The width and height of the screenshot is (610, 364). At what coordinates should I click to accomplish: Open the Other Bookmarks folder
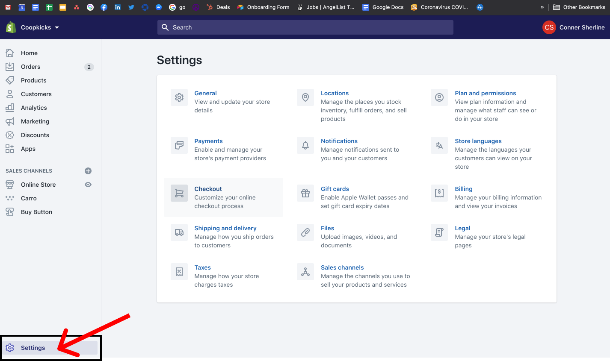coord(579,7)
